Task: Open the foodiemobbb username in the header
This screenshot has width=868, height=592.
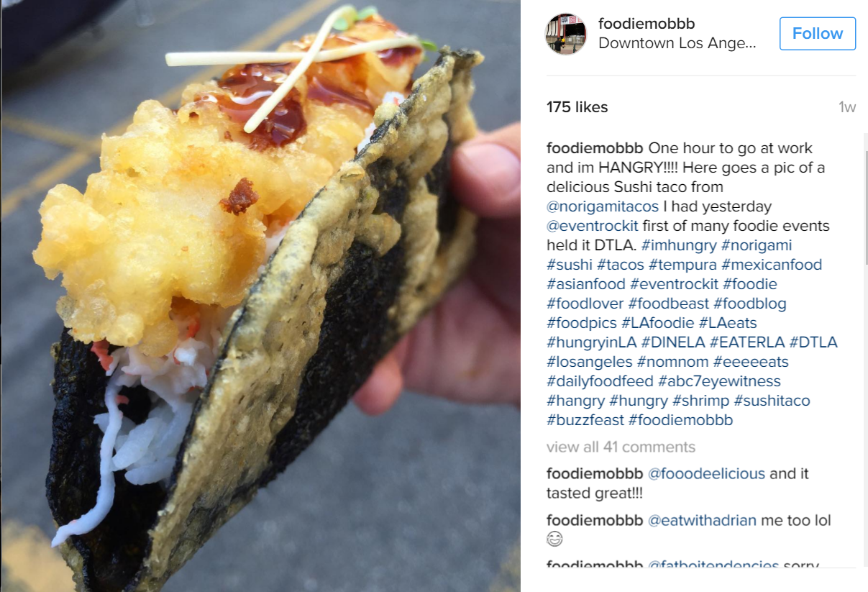Action: tap(647, 24)
